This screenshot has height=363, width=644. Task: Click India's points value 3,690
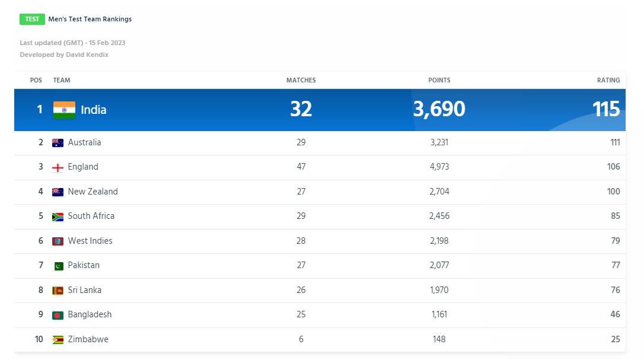point(439,109)
